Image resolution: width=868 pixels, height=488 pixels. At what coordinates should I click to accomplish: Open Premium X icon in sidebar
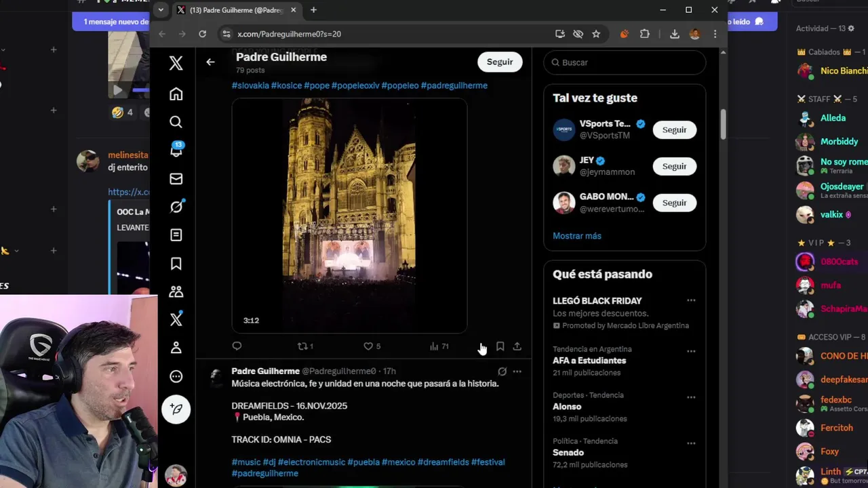(x=176, y=319)
